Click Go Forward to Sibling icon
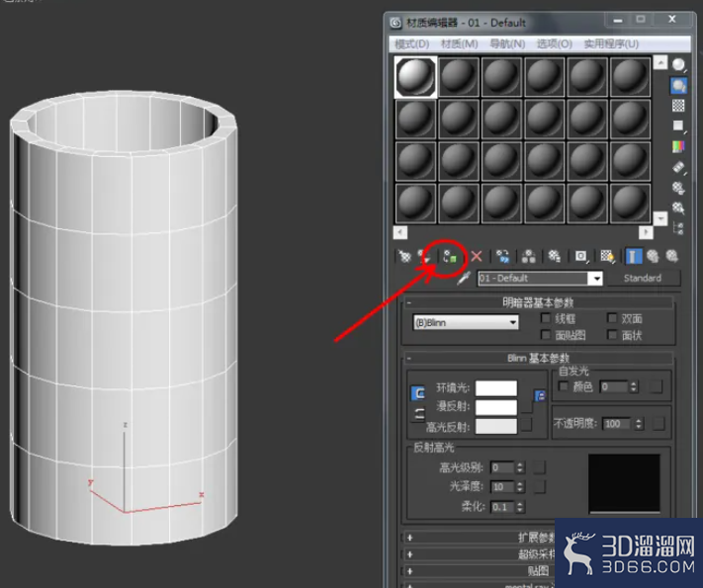Image resolution: width=703 pixels, height=588 pixels. pyautogui.click(x=671, y=256)
